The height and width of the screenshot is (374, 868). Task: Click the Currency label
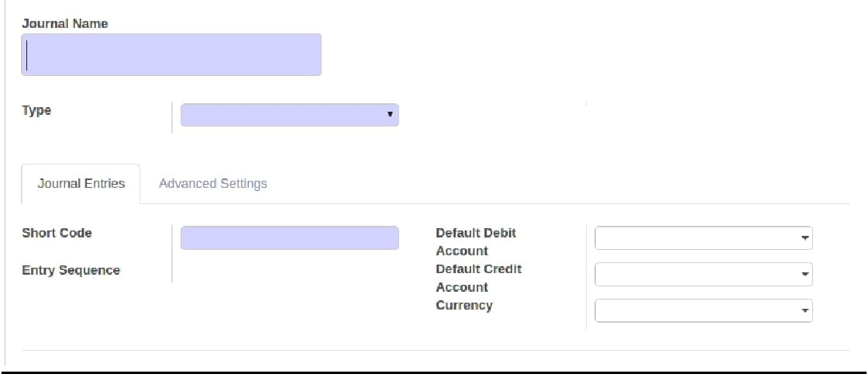coord(463,305)
